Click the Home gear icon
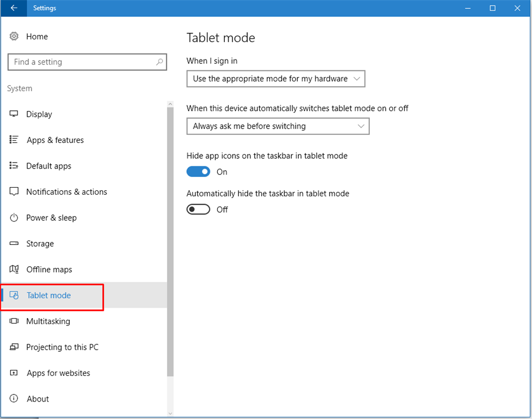 [14, 37]
